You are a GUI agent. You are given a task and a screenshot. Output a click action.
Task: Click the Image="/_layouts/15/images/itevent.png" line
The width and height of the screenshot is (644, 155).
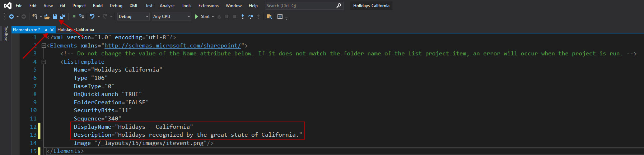[144, 143]
